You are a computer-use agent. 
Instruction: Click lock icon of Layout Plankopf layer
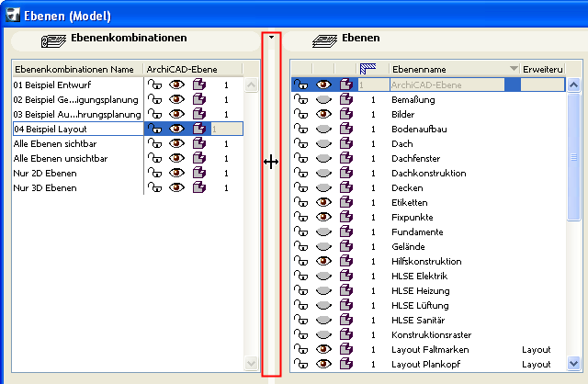(300, 364)
